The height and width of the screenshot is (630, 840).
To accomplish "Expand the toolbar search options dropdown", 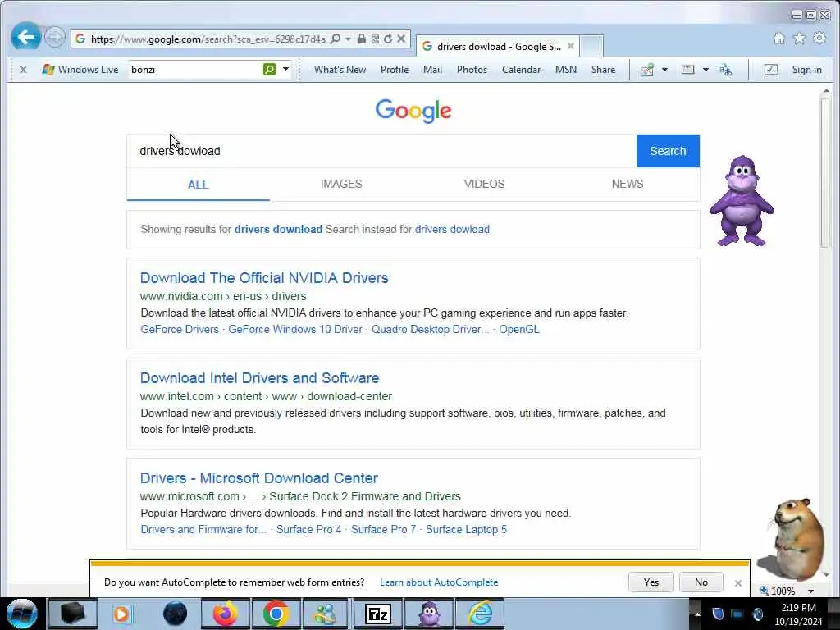I will point(286,69).
